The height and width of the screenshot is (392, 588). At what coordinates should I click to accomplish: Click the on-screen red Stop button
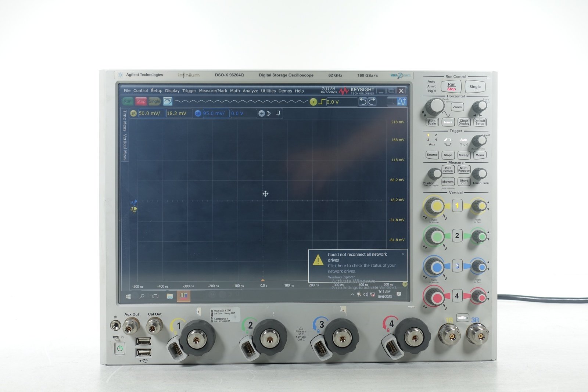click(141, 101)
